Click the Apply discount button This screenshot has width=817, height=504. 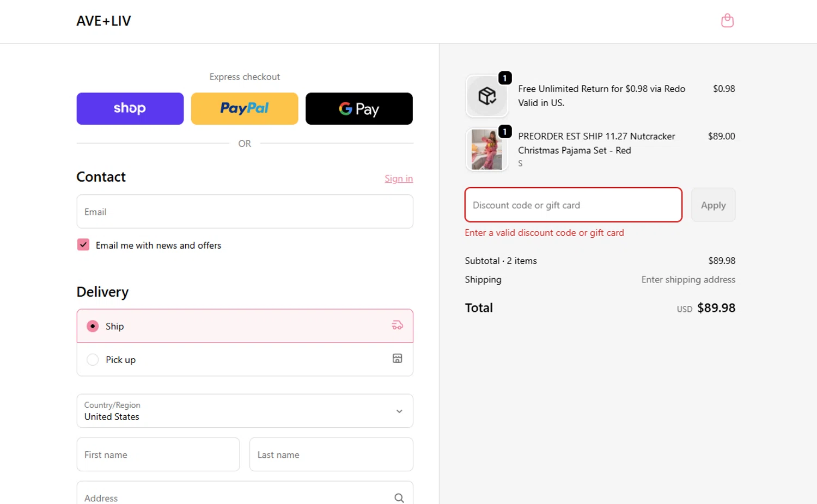(x=713, y=205)
